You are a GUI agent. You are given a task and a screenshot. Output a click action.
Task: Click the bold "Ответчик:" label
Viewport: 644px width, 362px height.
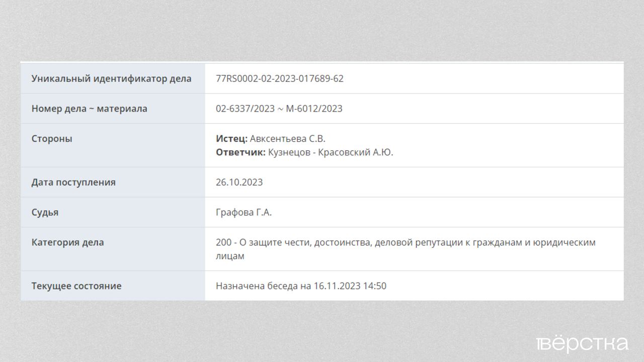pyautogui.click(x=240, y=152)
